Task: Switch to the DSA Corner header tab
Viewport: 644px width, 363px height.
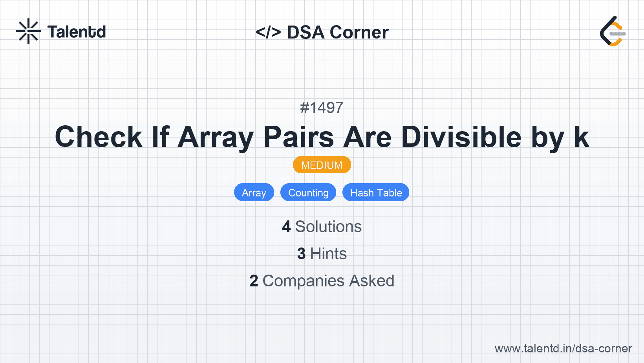Action: [322, 32]
